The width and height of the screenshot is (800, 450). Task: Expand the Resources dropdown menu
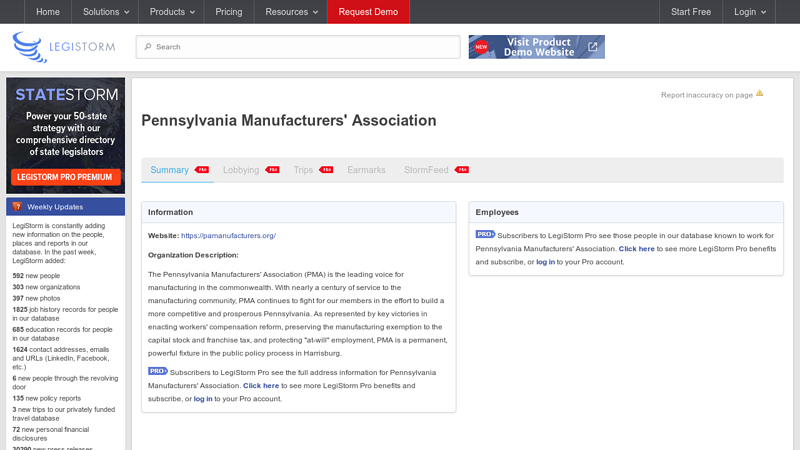point(291,12)
